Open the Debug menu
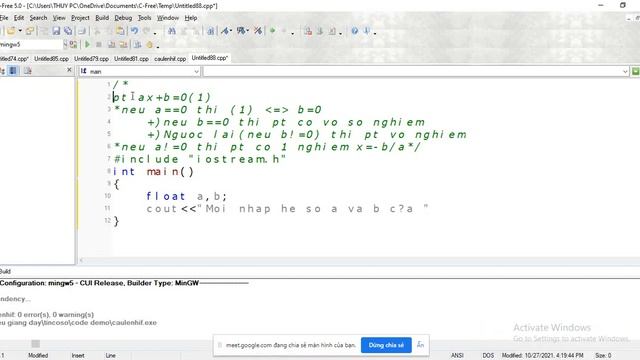 point(123,18)
